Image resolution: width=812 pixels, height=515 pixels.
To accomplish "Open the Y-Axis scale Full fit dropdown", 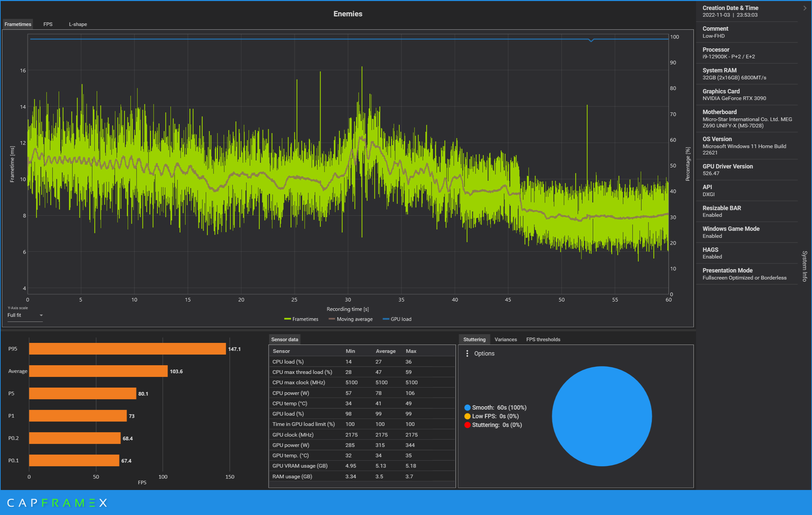I will click(25, 315).
